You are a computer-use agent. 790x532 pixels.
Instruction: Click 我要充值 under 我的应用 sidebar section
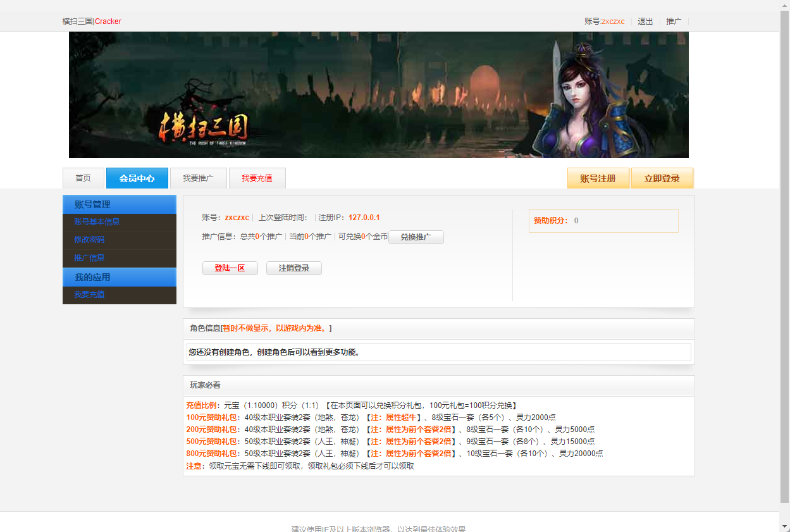89,295
